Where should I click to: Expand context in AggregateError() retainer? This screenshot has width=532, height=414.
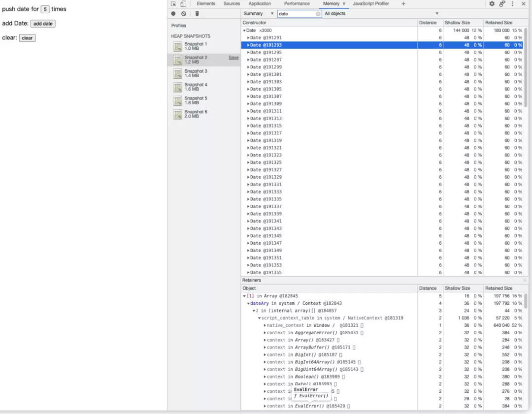tap(265, 333)
